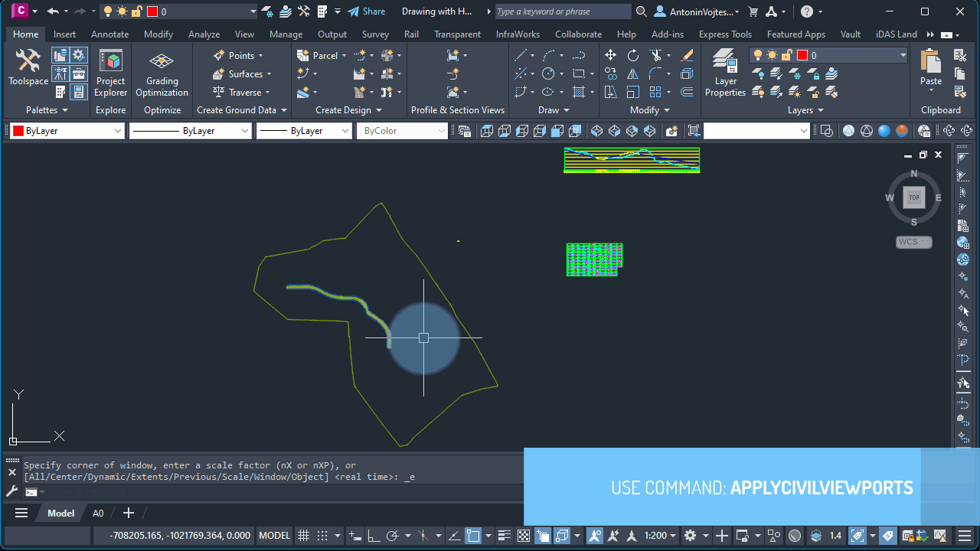Open the Toolspace palette
Screen dimensions: 980x551
coord(28,69)
